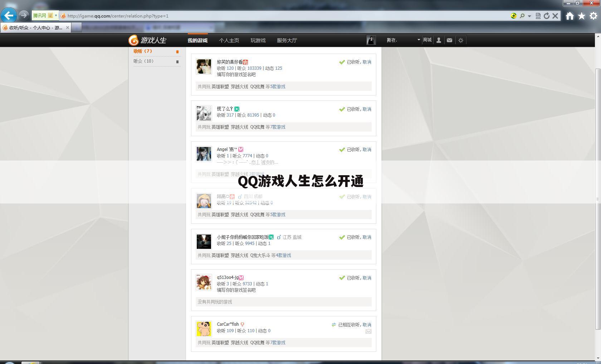Click the profile person icon in top bar
The image size is (601, 364).
point(439,40)
